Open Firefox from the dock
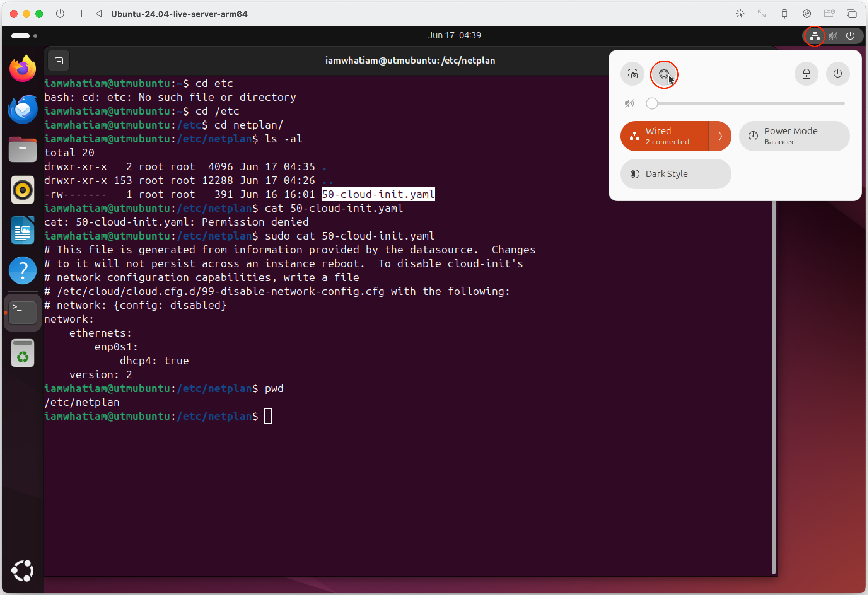The height and width of the screenshot is (595, 868). (x=22, y=69)
